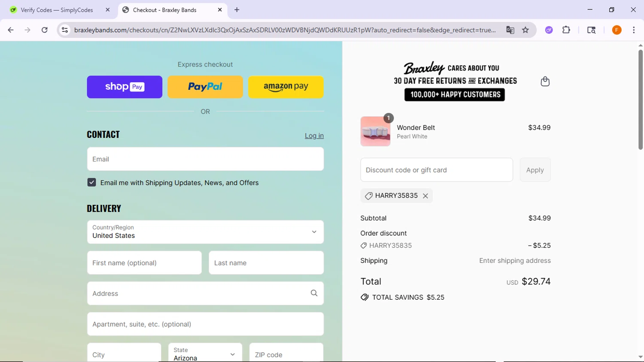Click the page vertical scrollbar thumb
The image size is (644, 362).
coord(640,100)
